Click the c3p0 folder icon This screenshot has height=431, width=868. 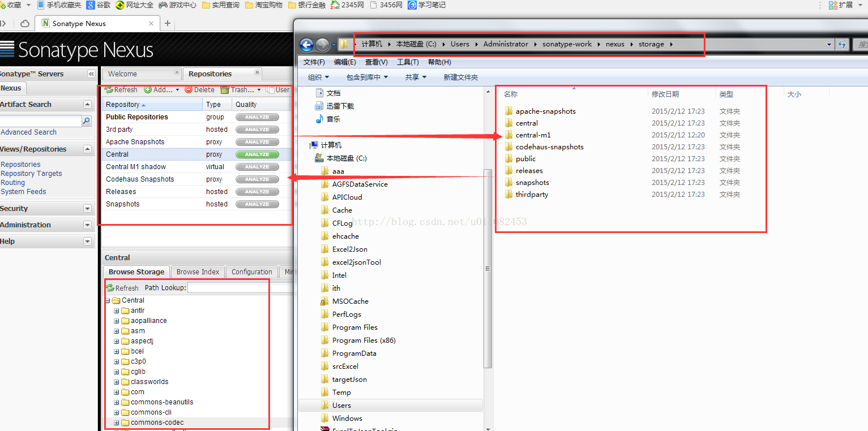[x=125, y=361]
